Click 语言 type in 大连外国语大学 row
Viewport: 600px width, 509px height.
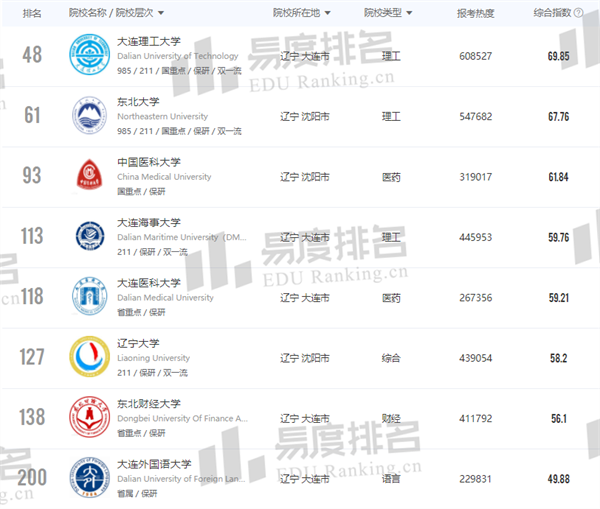(x=391, y=479)
